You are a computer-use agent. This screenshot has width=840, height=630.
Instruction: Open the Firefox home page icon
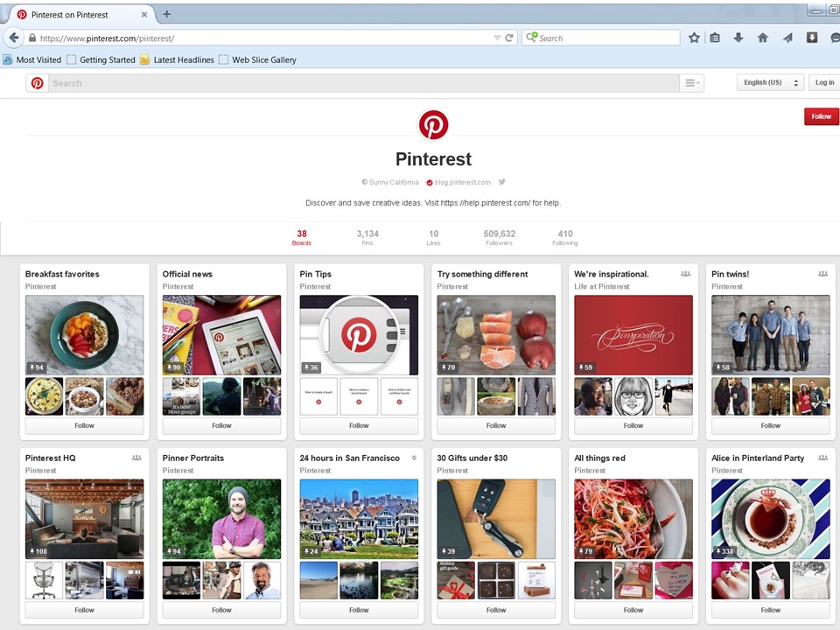[762, 38]
